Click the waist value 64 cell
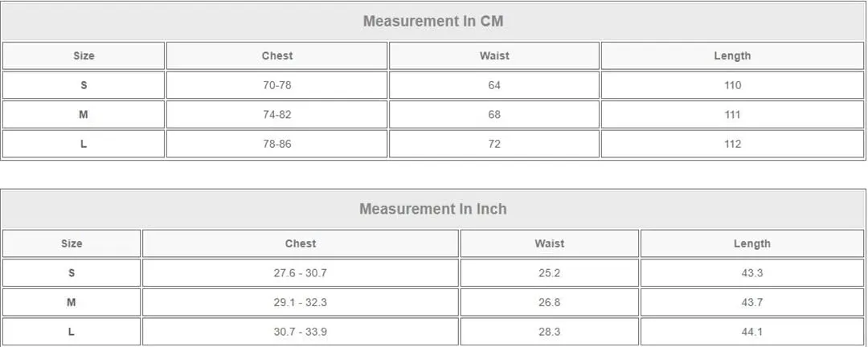The height and width of the screenshot is (347, 868). point(494,85)
